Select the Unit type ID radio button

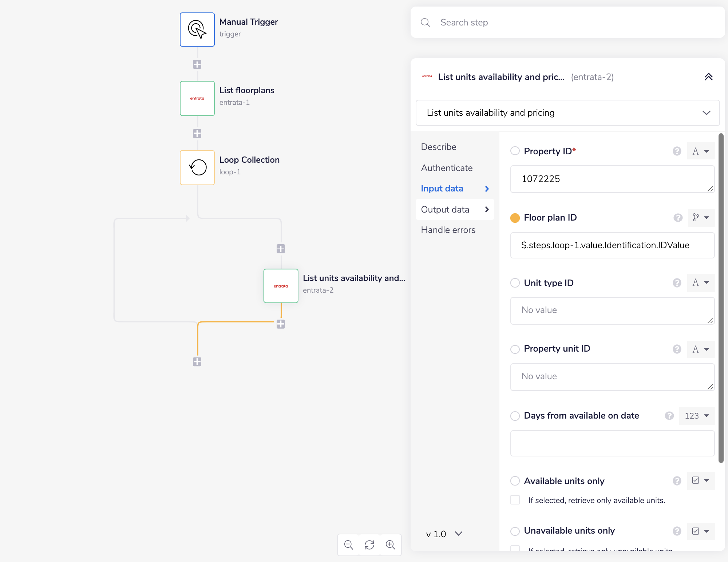click(x=515, y=283)
